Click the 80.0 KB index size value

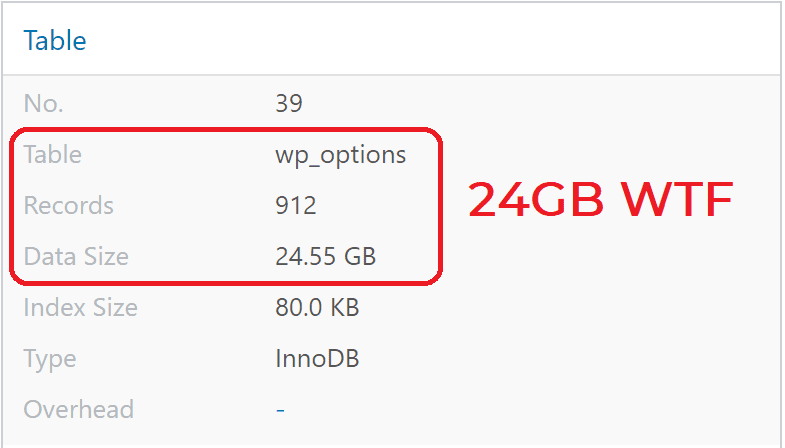pyautogui.click(x=317, y=307)
